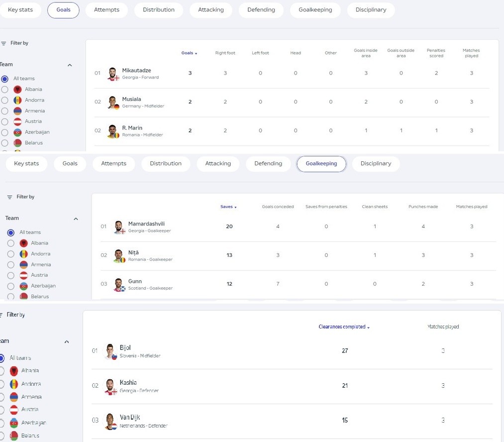Viewport: 504px width, 442px height.
Task: Toggle the Goals column sort arrow
Action: tap(196, 53)
